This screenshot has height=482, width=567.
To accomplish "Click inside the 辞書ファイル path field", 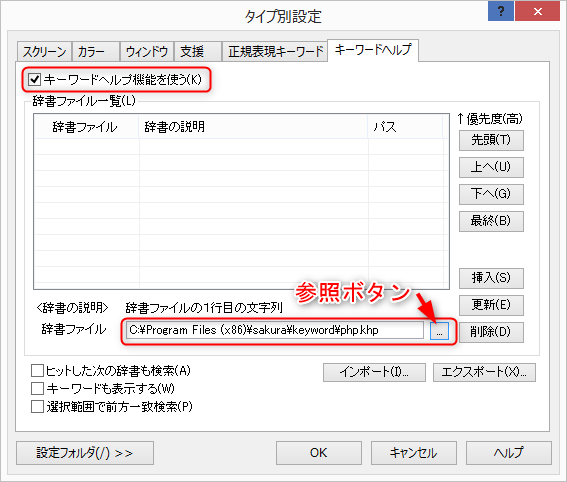I will (x=274, y=330).
